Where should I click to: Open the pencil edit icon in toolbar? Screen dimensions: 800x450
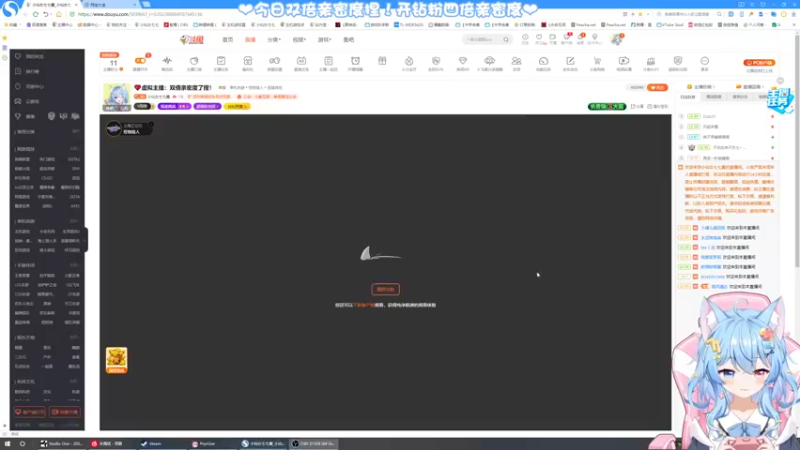pos(570,62)
